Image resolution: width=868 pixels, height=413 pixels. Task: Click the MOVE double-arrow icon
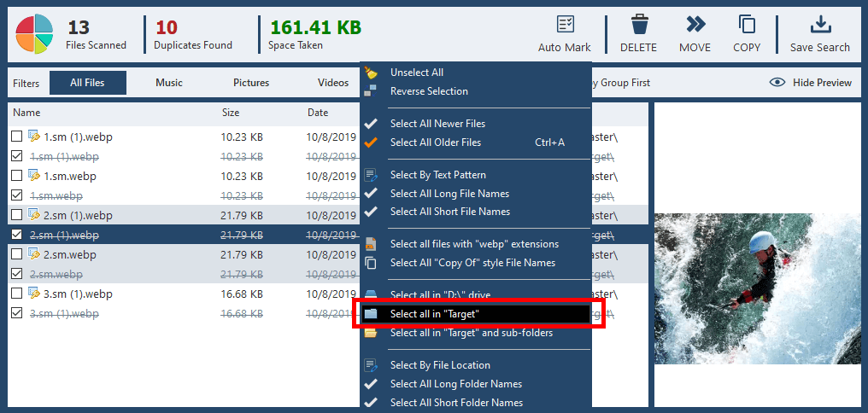tap(695, 25)
